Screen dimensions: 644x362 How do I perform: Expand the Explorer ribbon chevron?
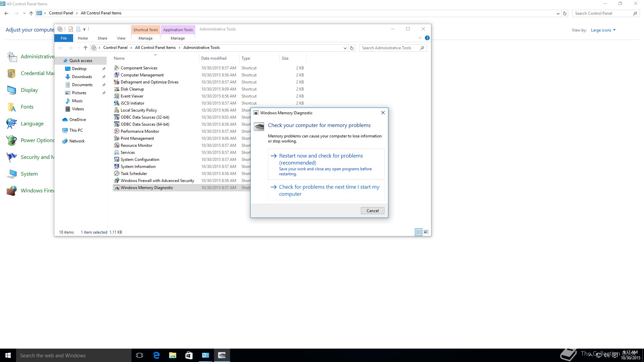[420, 38]
